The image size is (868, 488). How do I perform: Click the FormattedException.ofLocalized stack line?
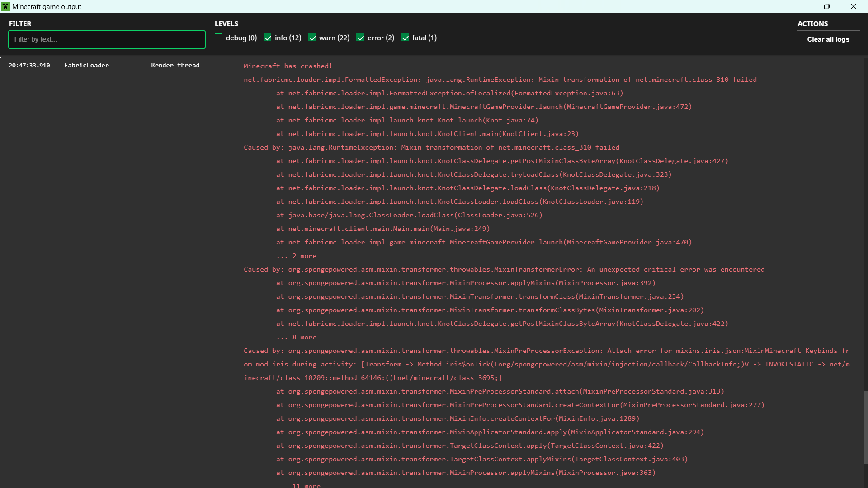pos(450,93)
